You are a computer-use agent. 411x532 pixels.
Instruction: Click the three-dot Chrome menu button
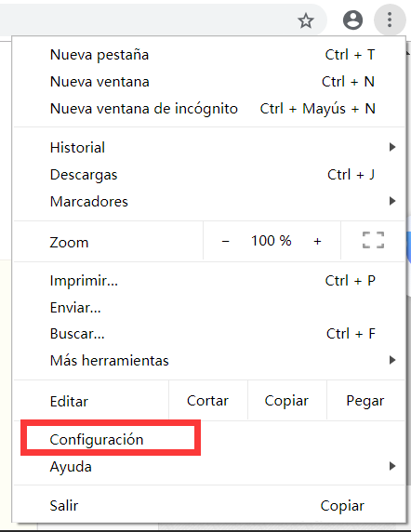click(x=390, y=20)
